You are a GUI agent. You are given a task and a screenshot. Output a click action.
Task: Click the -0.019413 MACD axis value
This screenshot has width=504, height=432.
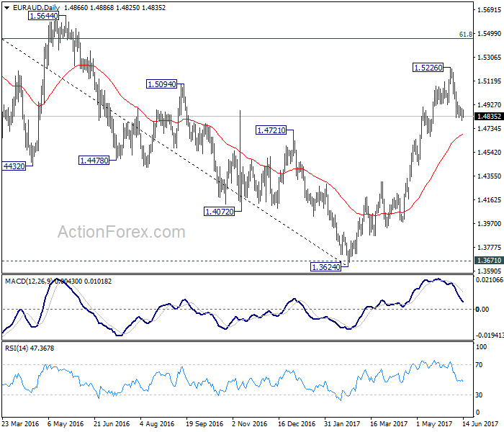490,336
